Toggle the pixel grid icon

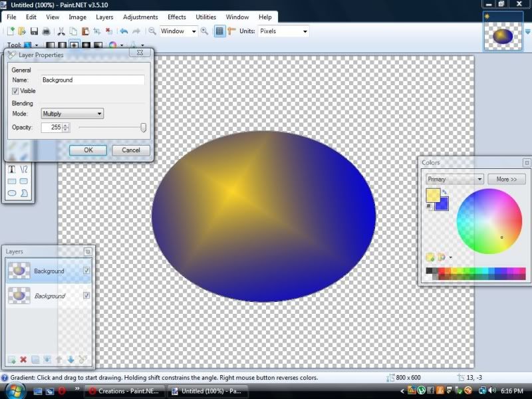[219, 31]
